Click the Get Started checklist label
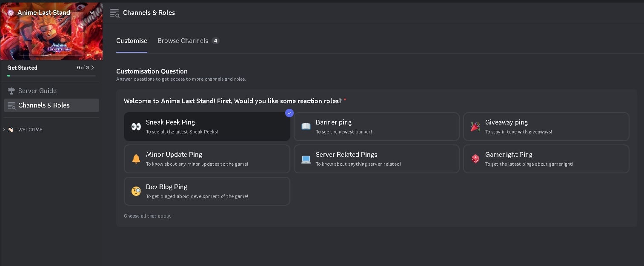Screen dimensions: 644x266 [x=22, y=68]
